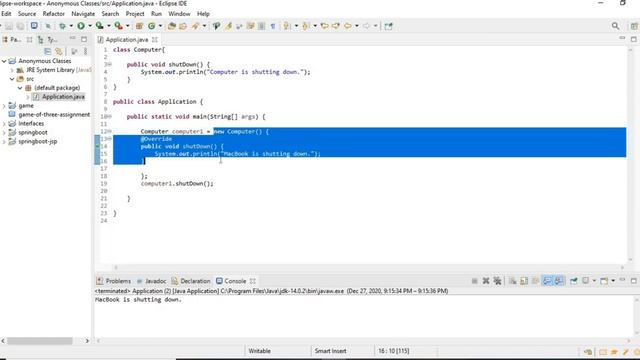Open the Navigate menu
The image size is (640, 360).
(x=83, y=13)
